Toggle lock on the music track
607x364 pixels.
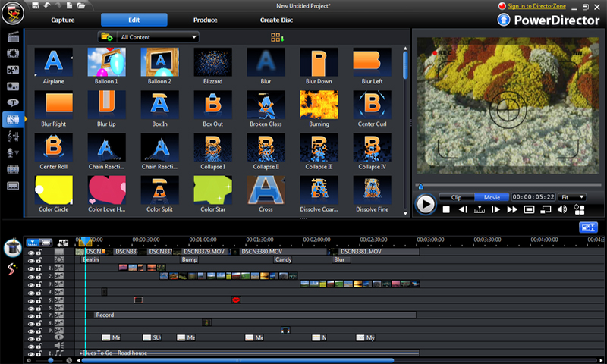coord(39,353)
